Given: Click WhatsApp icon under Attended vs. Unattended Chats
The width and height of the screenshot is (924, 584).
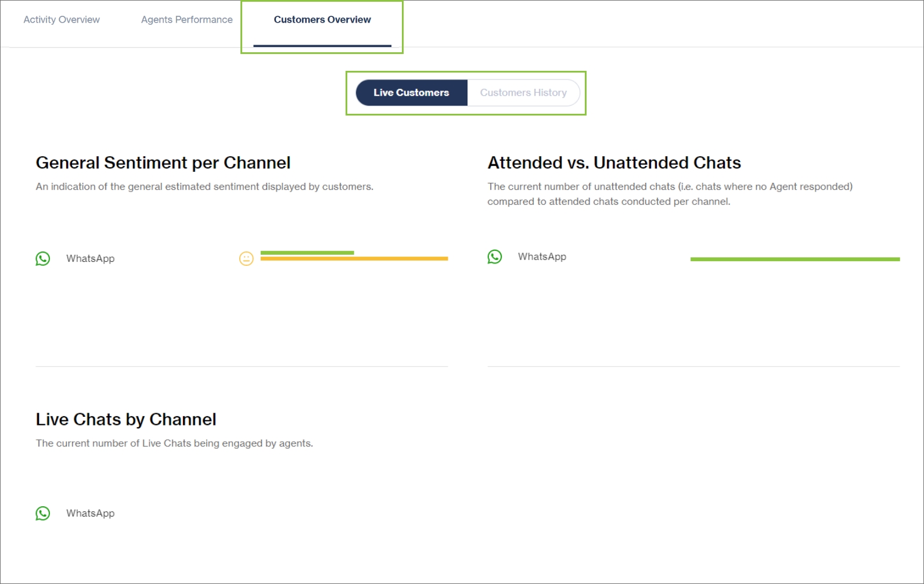Looking at the screenshot, I should click(495, 257).
